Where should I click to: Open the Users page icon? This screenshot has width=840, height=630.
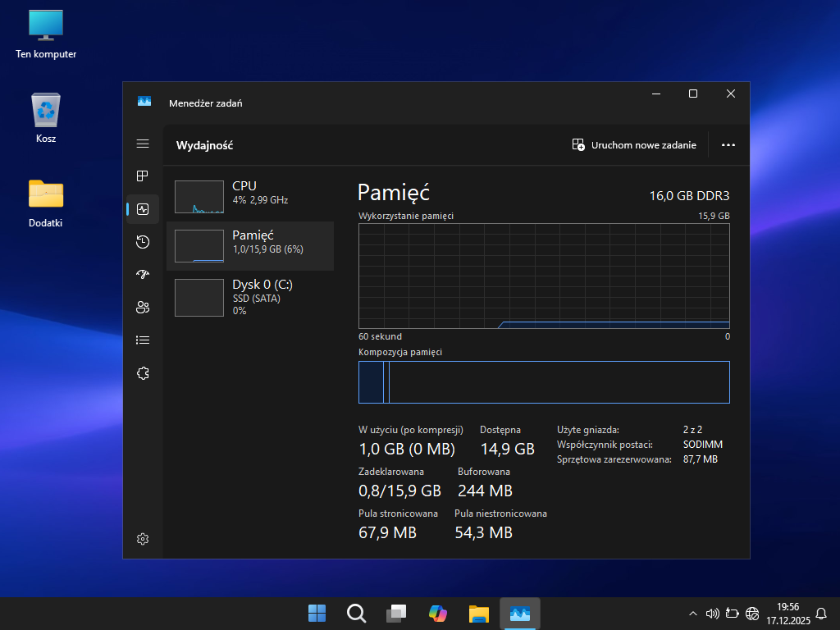(x=143, y=308)
